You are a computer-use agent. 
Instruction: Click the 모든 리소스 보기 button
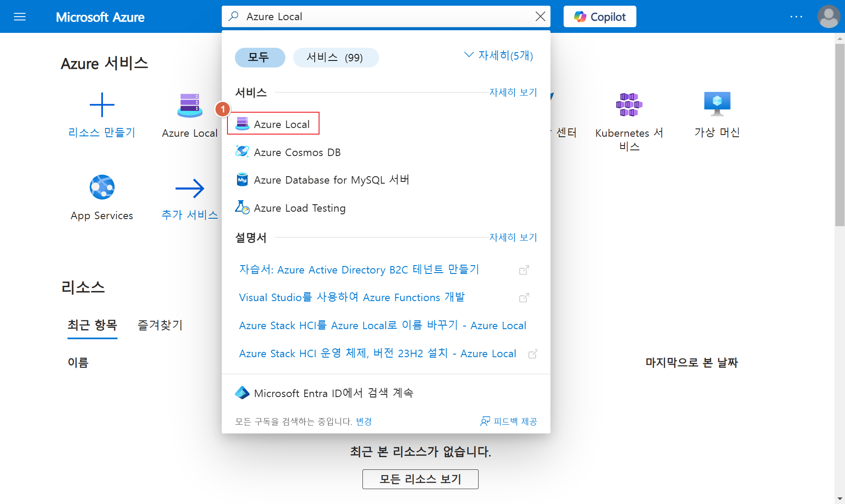point(420,479)
